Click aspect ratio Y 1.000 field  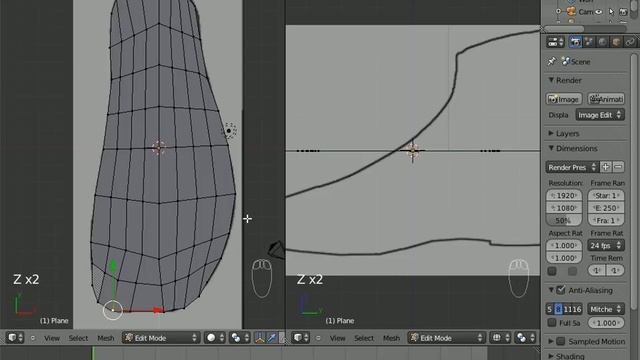coord(564,258)
